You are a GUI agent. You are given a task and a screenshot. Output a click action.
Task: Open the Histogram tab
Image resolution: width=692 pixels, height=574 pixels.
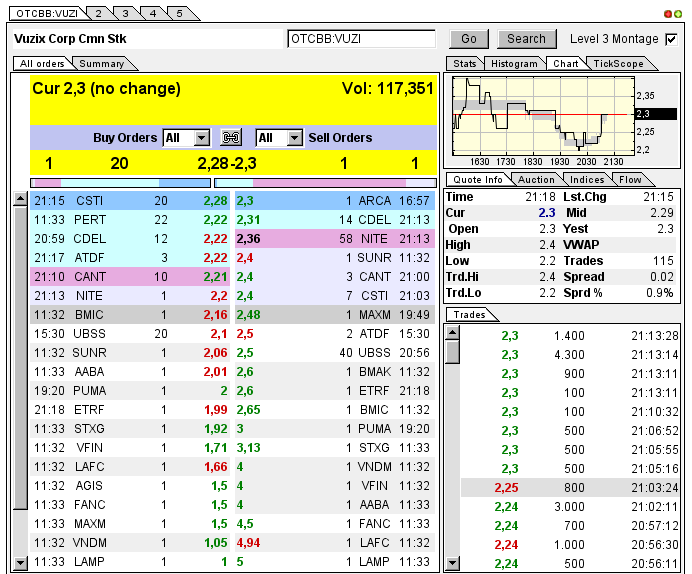pyautogui.click(x=514, y=64)
